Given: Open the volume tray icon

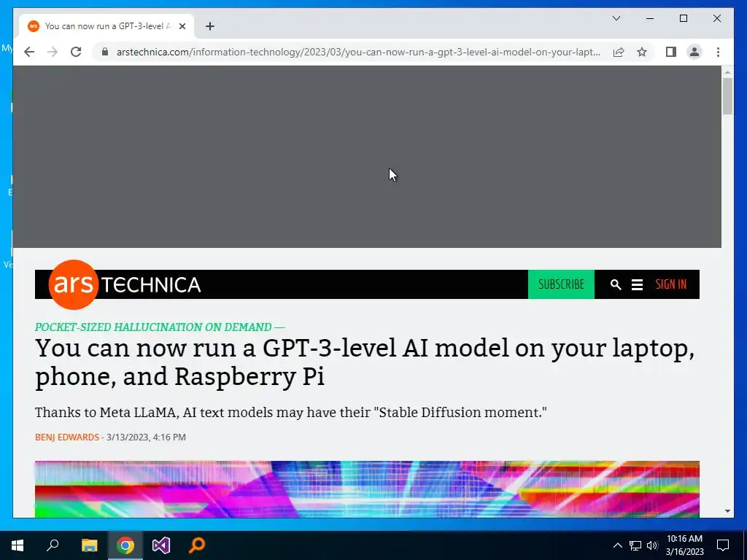Looking at the screenshot, I should [652, 545].
